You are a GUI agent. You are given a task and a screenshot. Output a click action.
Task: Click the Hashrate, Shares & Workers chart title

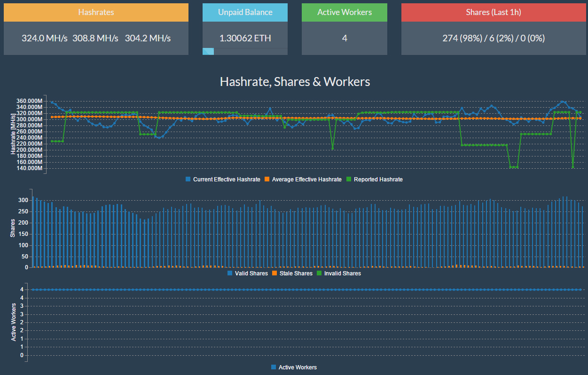[295, 82]
